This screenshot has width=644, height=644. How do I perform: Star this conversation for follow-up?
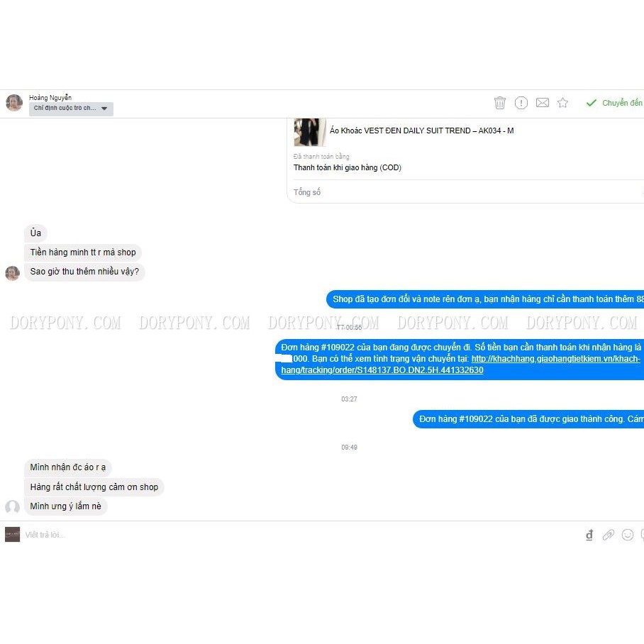(562, 103)
